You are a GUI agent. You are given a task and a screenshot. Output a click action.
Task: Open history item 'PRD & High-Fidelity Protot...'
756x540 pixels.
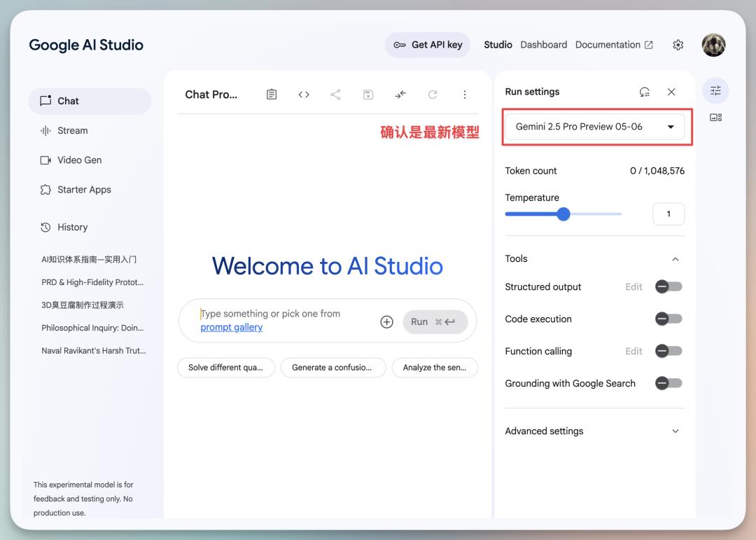[92, 282]
